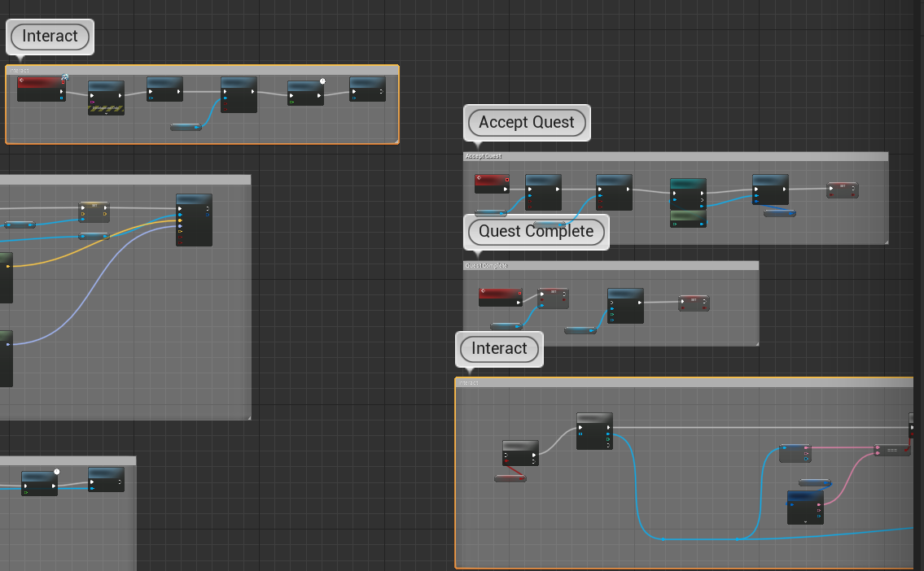Select the teal-header node in Accept Quest group
The height and width of the screenshot is (571, 924).
pos(688,194)
